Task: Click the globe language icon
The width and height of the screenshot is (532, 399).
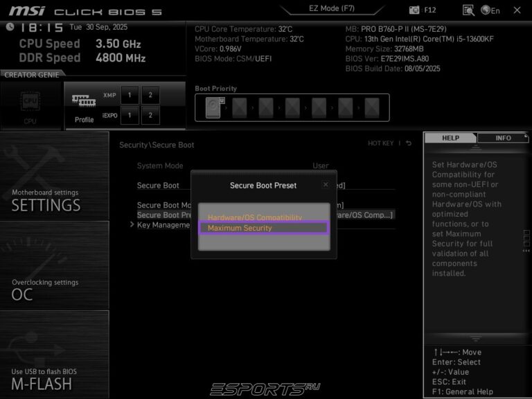Action: [x=486, y=10]
